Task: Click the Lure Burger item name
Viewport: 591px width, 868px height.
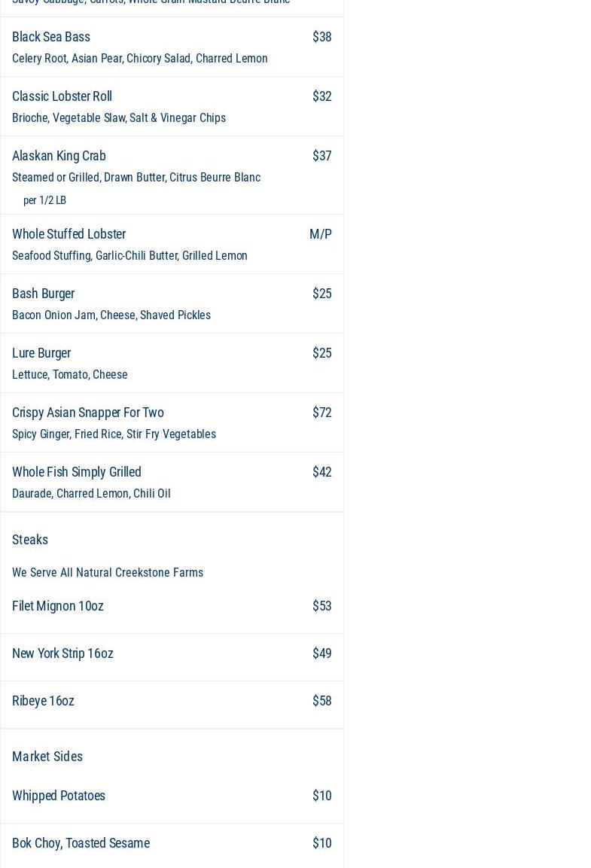Action: (x=41, y=353)
